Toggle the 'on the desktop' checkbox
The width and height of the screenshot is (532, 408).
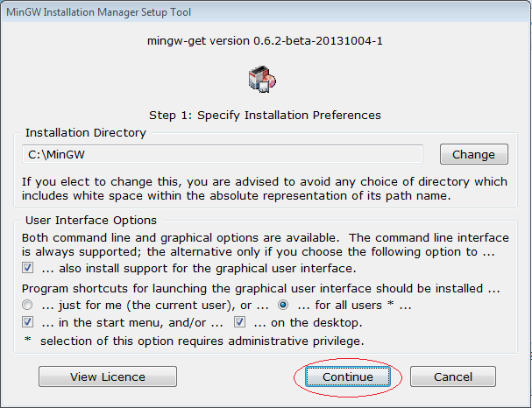(x=239, y=322)
